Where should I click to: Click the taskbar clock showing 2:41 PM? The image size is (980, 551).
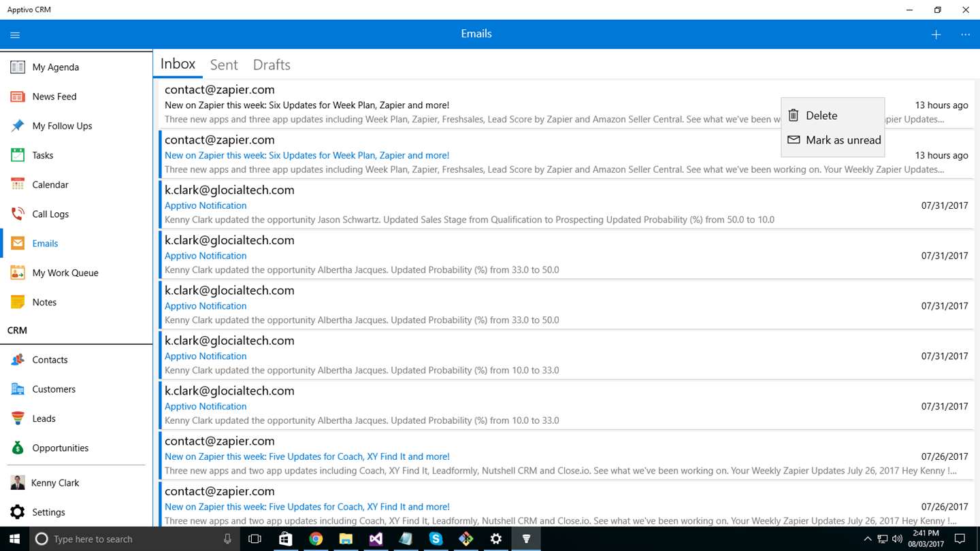click(926, 539)
